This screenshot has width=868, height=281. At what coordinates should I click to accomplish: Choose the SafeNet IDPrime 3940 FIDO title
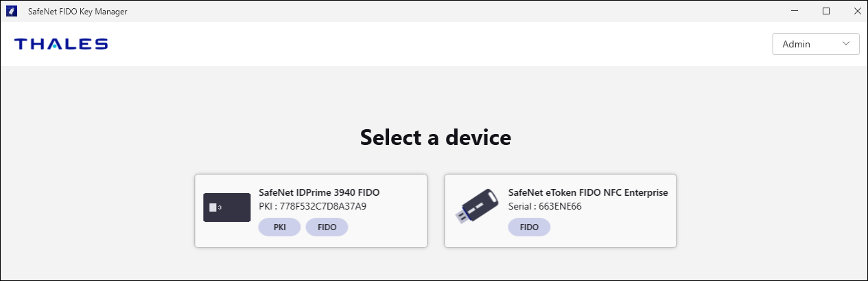pyautogui.click(x=319, y=192)
